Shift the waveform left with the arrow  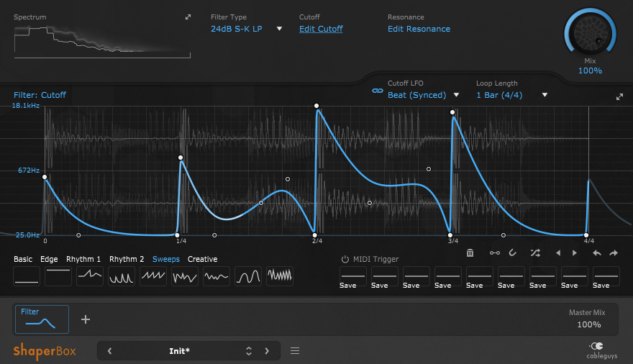pyautogui.click(x=557, y=252)
